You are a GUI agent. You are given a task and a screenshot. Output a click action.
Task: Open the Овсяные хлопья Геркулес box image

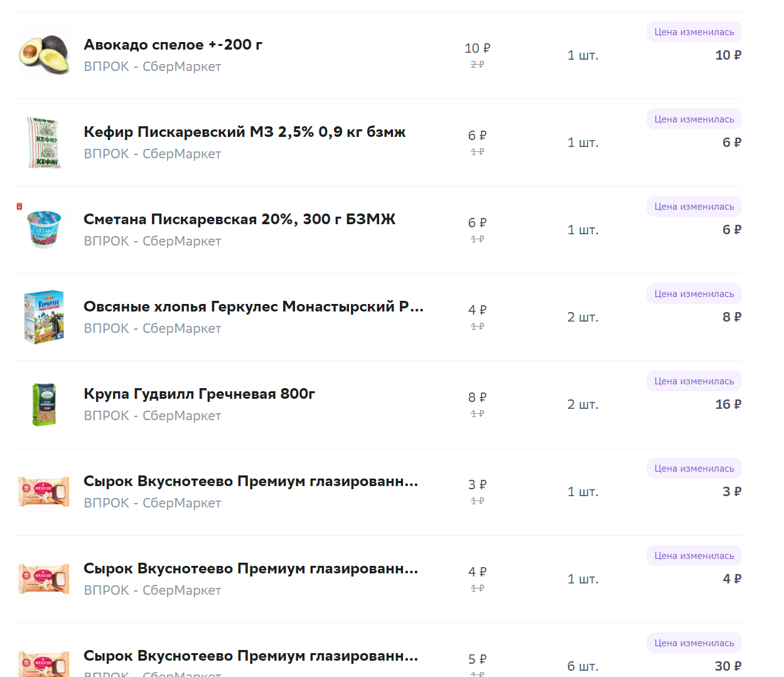tap(44, 317)
